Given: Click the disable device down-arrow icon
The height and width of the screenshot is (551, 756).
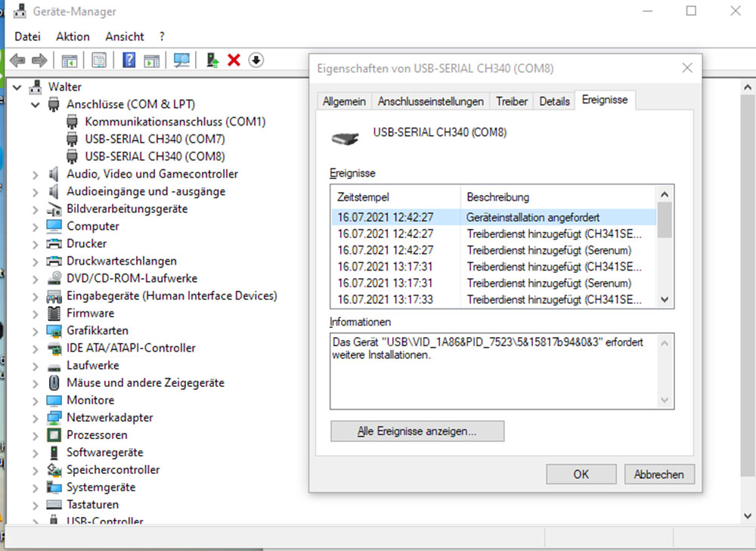Looking at the screenshot, I should pos(256,60).
